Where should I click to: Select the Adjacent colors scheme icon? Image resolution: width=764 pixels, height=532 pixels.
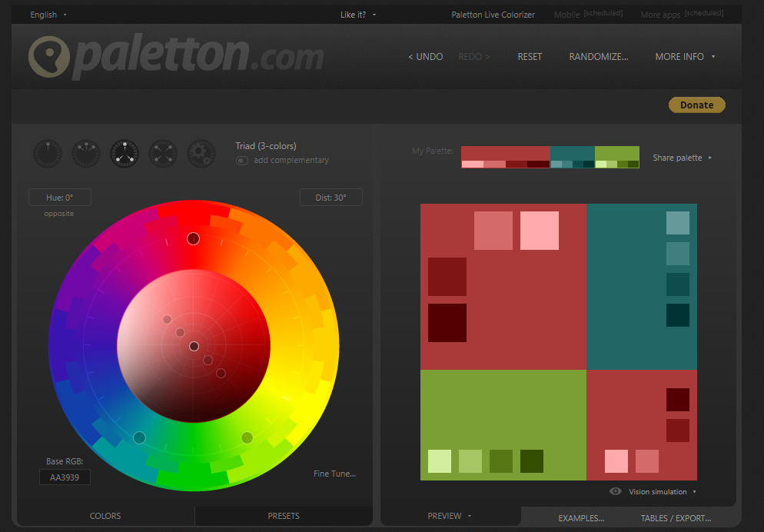[86, 154]
